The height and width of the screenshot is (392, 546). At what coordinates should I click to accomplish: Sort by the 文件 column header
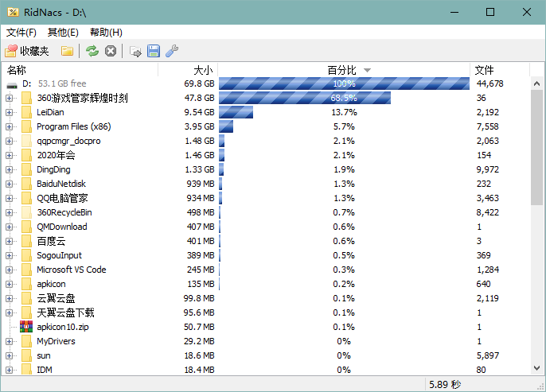click(500, 70)
